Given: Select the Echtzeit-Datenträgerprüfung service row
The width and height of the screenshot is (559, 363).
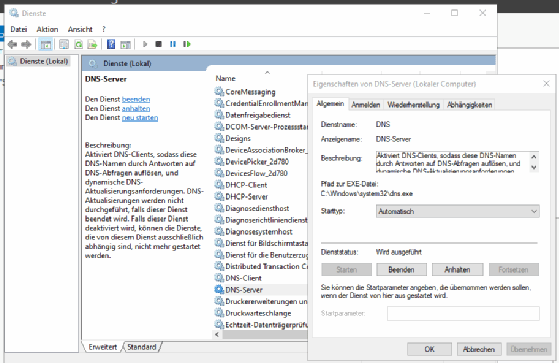Looking at the screenshot, I should [x=260, y=325].
